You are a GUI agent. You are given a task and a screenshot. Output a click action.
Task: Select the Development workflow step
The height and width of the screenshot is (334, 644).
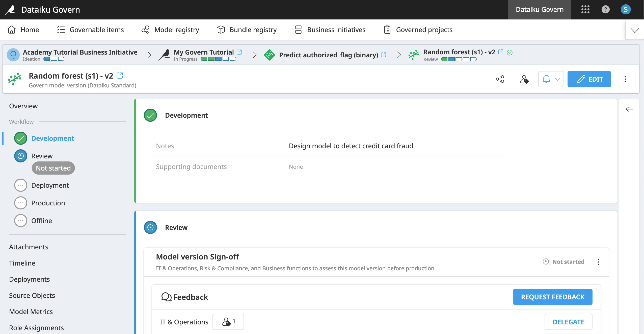52,138
